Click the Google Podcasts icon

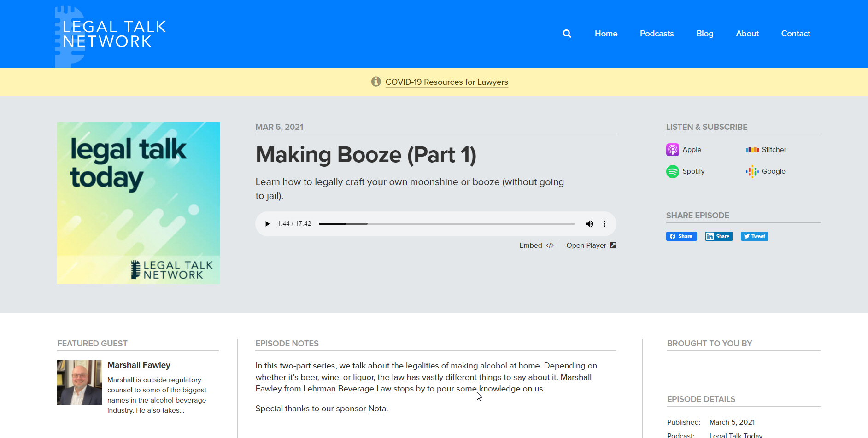coord(752,171)
